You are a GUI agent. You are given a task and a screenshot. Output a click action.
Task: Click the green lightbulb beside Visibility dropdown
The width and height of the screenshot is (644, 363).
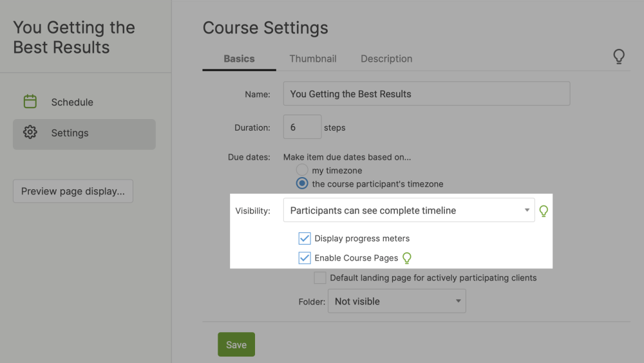point(544,211)
